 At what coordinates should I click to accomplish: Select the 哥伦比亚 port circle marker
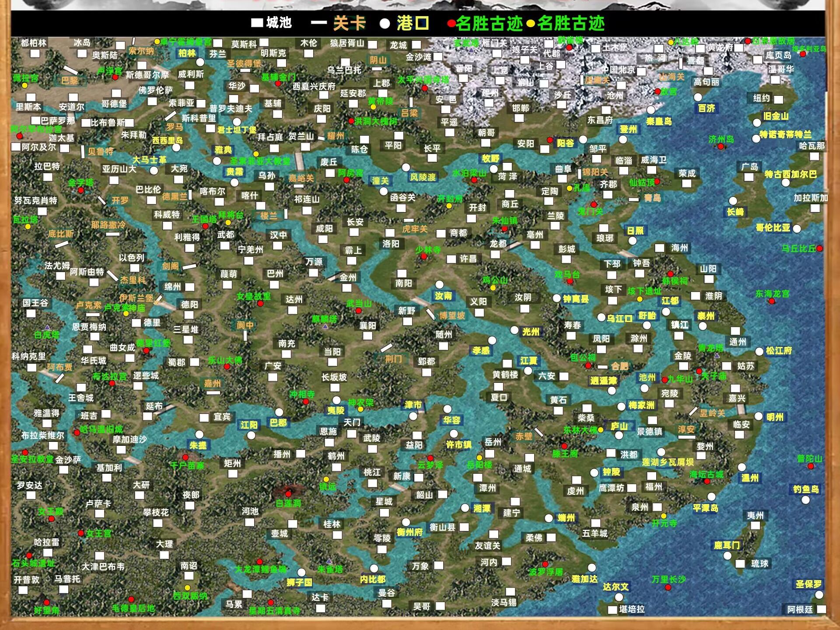pos(797,229)
